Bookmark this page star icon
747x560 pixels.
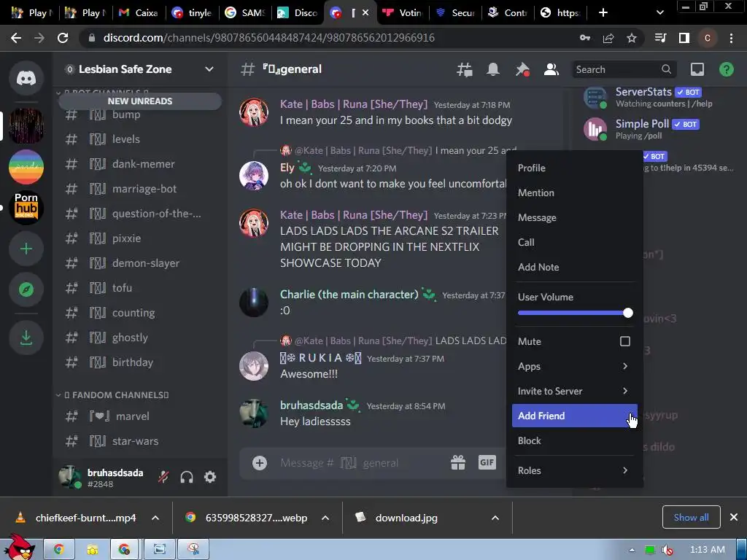[632, 38]
